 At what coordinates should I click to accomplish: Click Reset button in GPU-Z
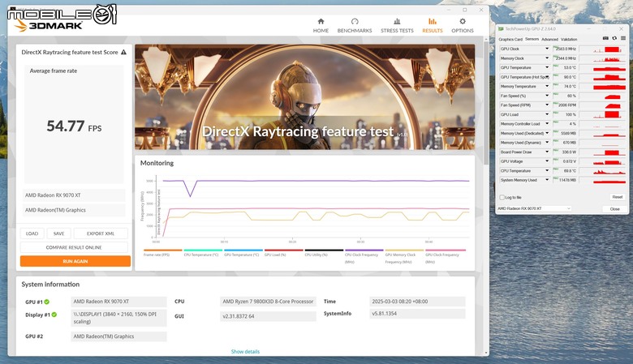click(617, 197)
